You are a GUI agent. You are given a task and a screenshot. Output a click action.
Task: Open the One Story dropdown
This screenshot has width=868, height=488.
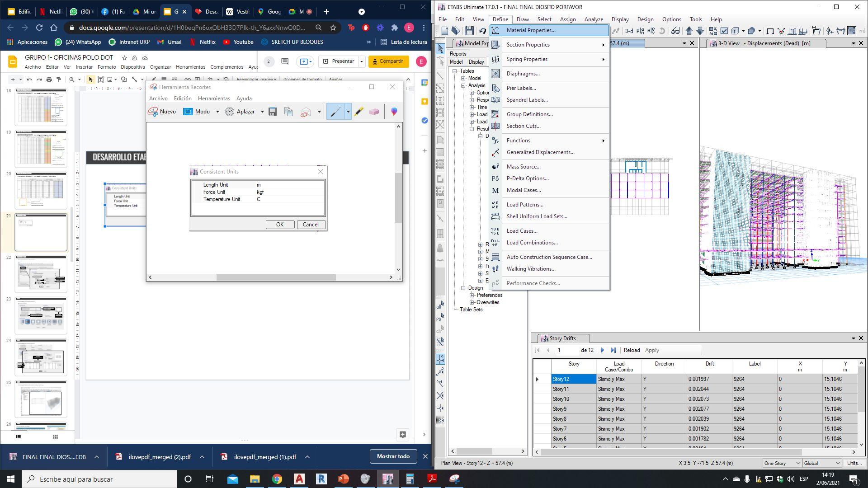782,463
